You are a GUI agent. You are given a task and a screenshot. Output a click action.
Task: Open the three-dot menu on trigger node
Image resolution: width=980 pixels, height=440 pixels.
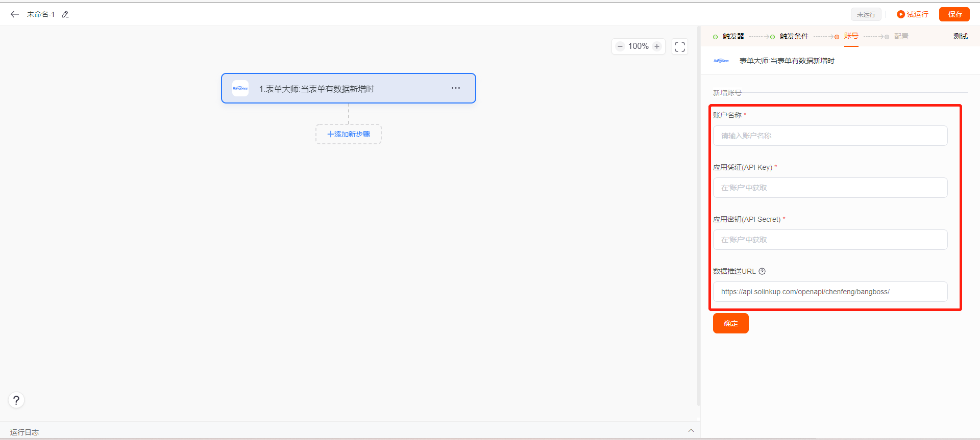[x=456, y=88]
